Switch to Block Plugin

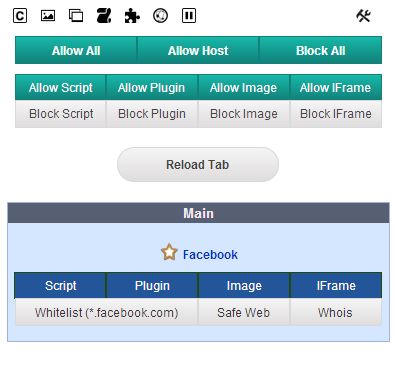[152, 114]
